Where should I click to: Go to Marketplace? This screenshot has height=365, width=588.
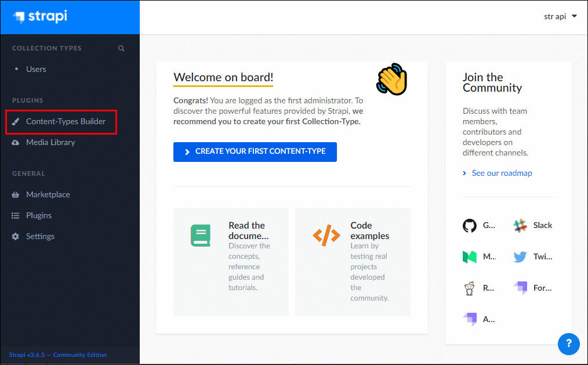(x=48, y=195)
